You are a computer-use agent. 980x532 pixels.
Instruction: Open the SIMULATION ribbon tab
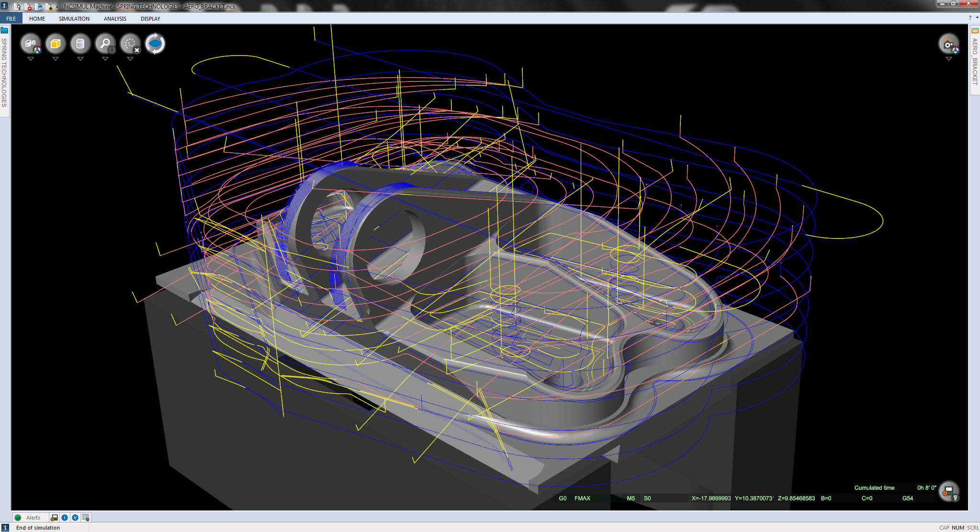click(x=74, y=19)
